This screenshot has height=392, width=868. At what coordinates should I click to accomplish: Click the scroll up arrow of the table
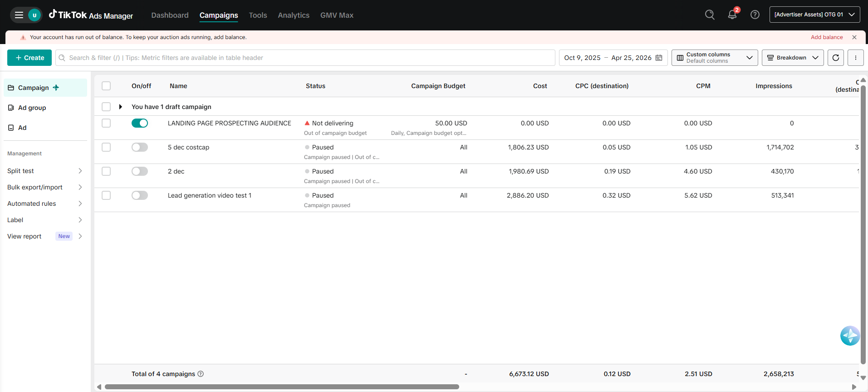863,80
